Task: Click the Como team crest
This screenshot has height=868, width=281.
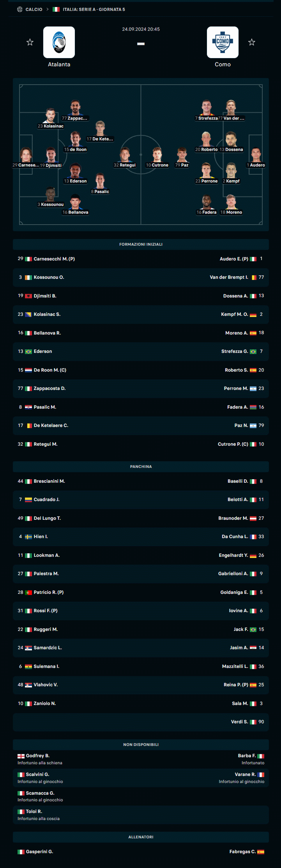Action: [x=223, y=42]
